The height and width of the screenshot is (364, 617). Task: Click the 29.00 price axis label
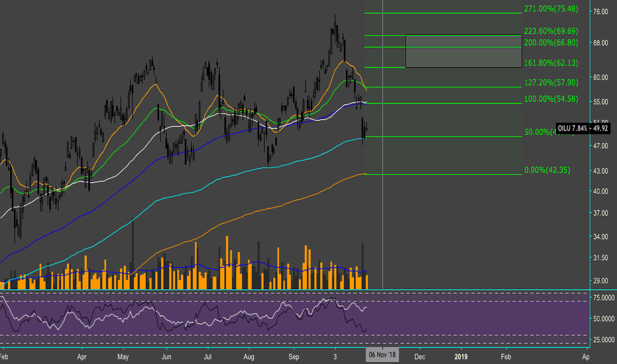pos(600,281)
